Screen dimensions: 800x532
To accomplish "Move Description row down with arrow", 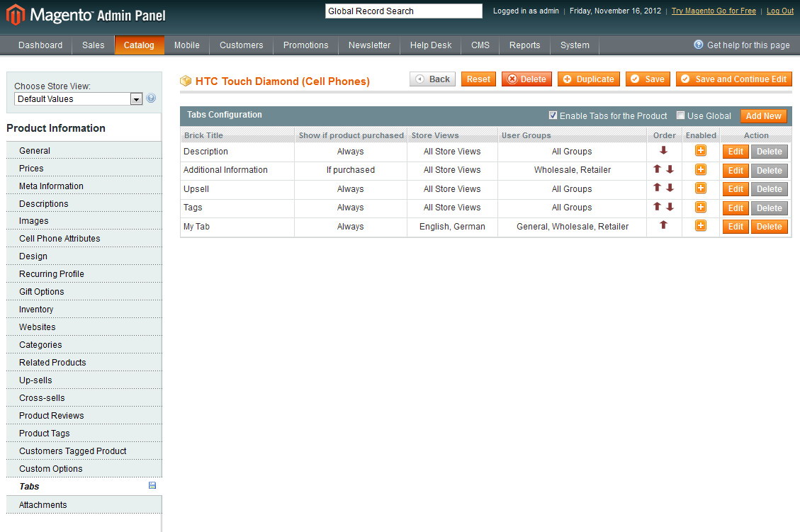I will (x=663, y=150).
